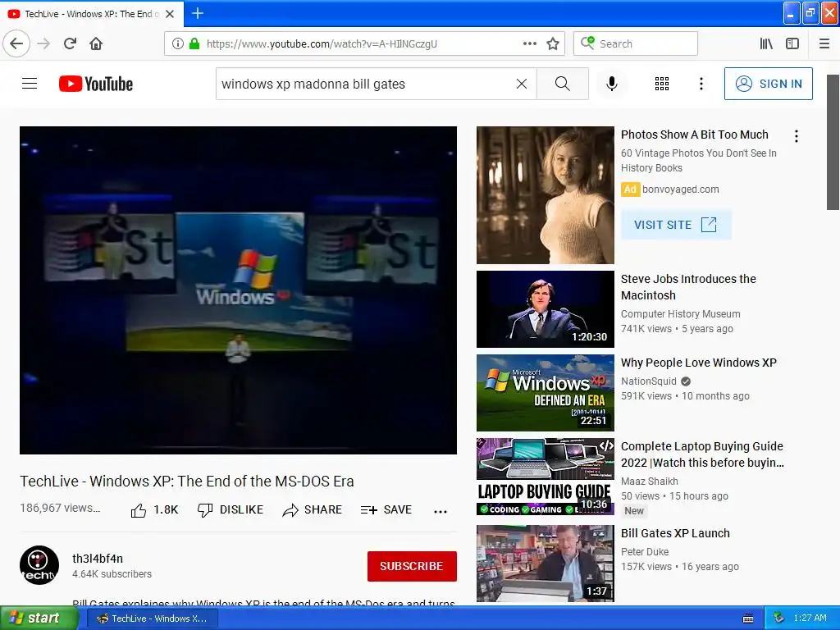Open th3l4bf4n channel avatar
Image resolution: width=840 pixels, height=630 pixels.
(x=39, y=565)
